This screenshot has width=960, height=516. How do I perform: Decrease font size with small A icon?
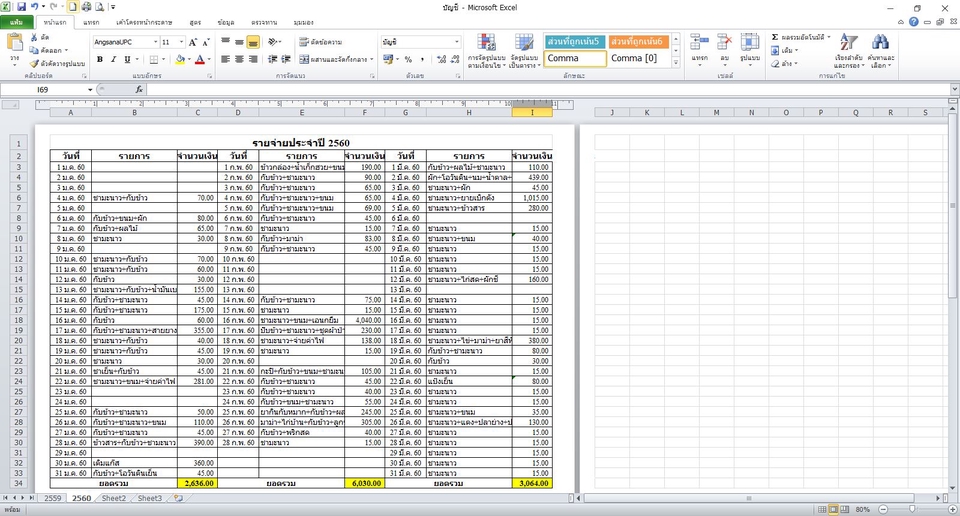tap(206, 42)
